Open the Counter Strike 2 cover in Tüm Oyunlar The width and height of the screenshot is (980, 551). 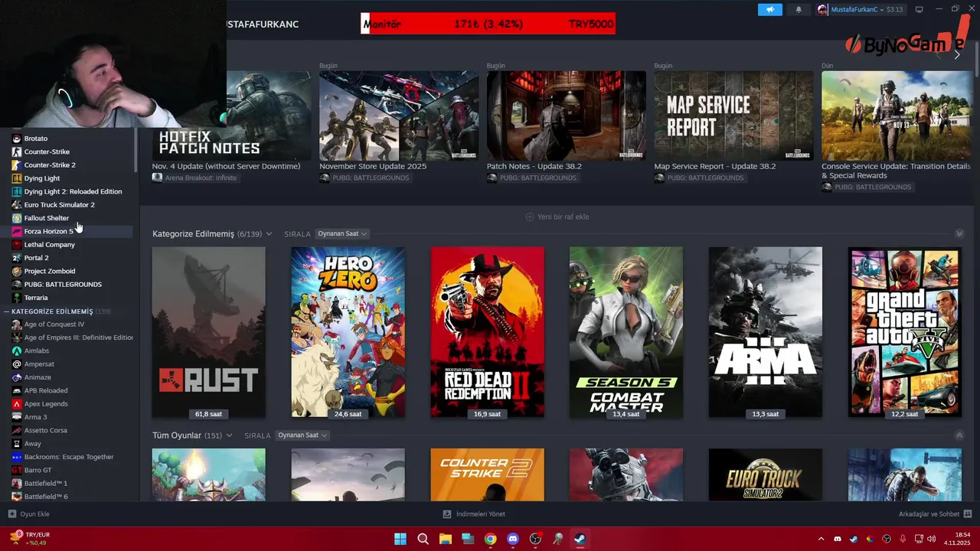coord(488,474)
